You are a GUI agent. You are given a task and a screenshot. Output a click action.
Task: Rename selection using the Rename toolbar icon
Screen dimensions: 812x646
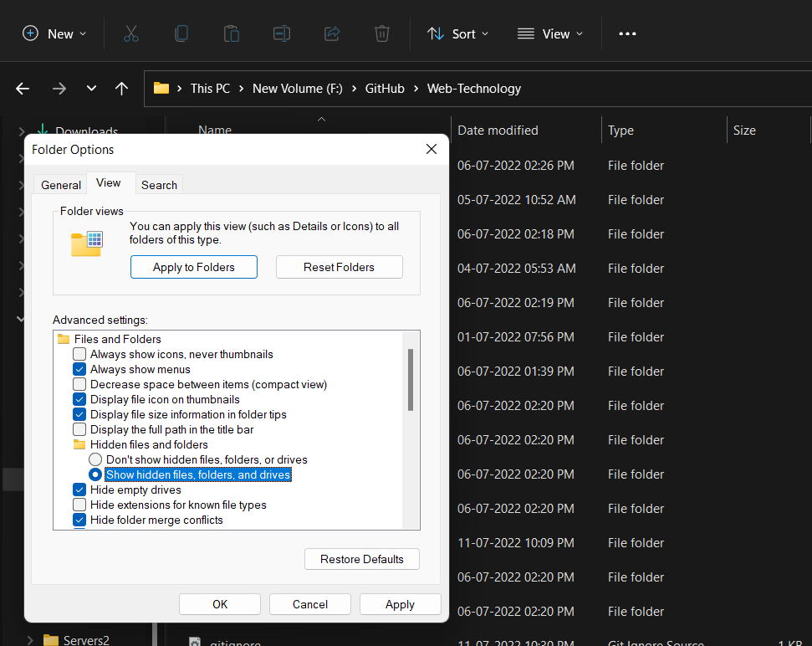[x=281, y=33]
